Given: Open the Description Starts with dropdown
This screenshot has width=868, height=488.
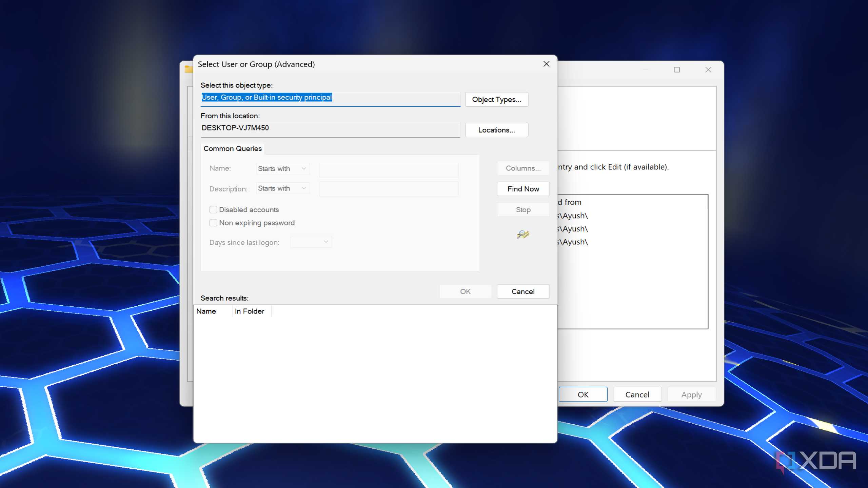Looking at the screenshot, I should [283, 188].
